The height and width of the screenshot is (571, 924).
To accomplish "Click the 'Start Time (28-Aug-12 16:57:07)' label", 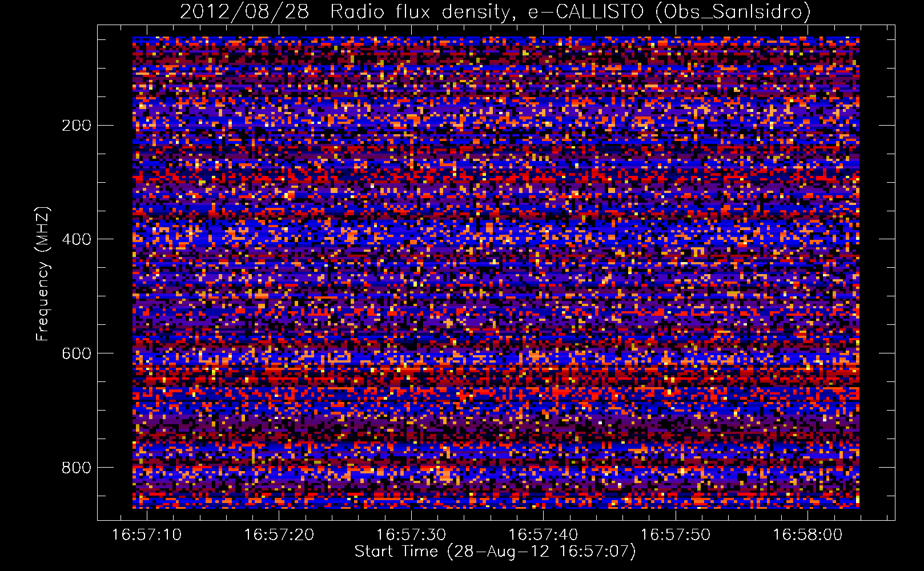I will point(495,552).
